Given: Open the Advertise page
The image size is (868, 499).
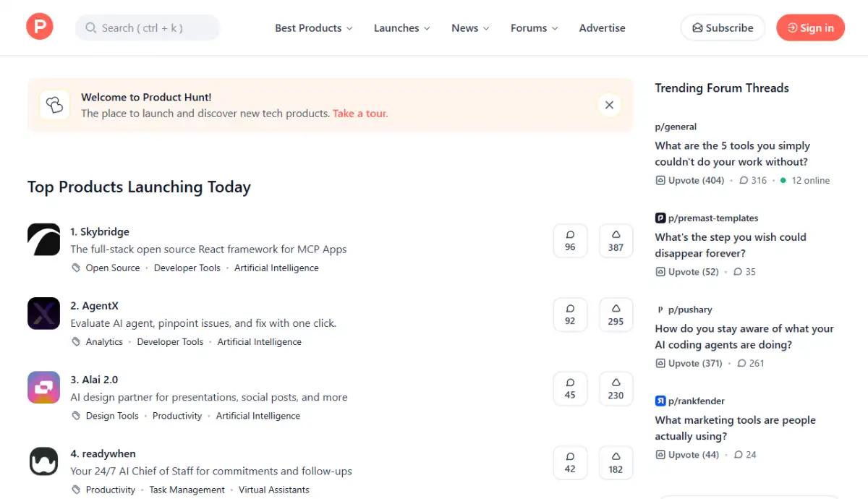Looking at the screenshot, I should pyautogui.click(x=602, y=27).
